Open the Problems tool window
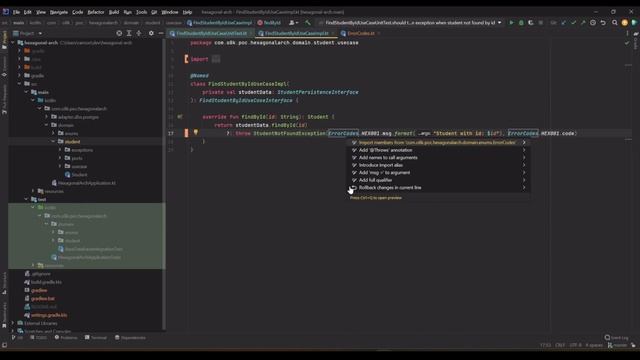The height and width of the screenshot is (360, 640). [66, 338]
